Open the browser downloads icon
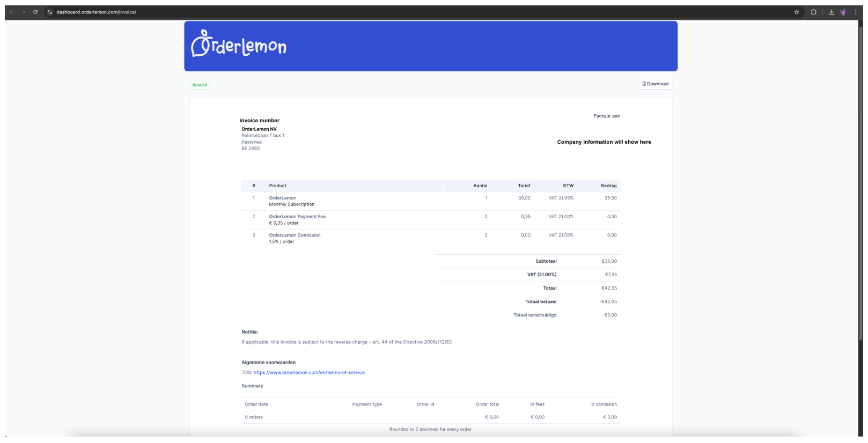Screen dimensions: 868x443 (x=832, y=12)
